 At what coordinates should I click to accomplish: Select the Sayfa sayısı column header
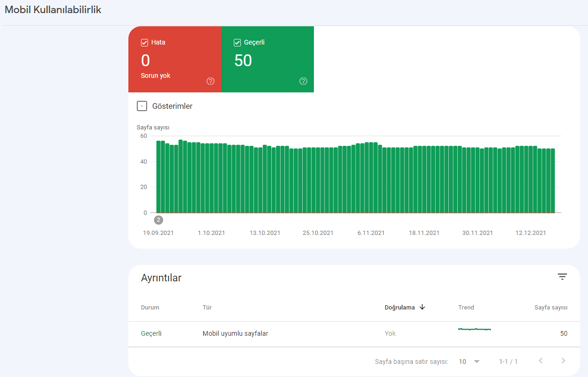[x=551, y=308]
